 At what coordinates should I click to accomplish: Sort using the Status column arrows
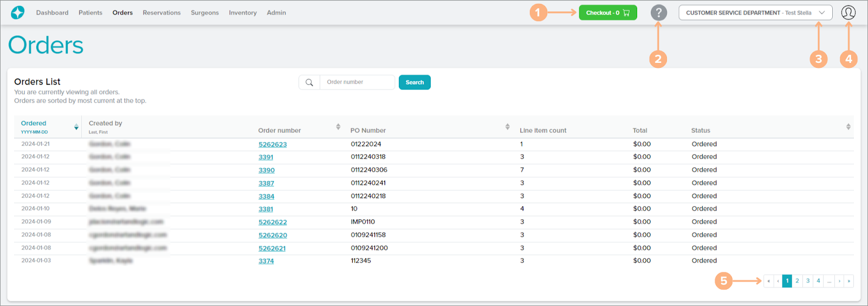(x=848, y=127)
